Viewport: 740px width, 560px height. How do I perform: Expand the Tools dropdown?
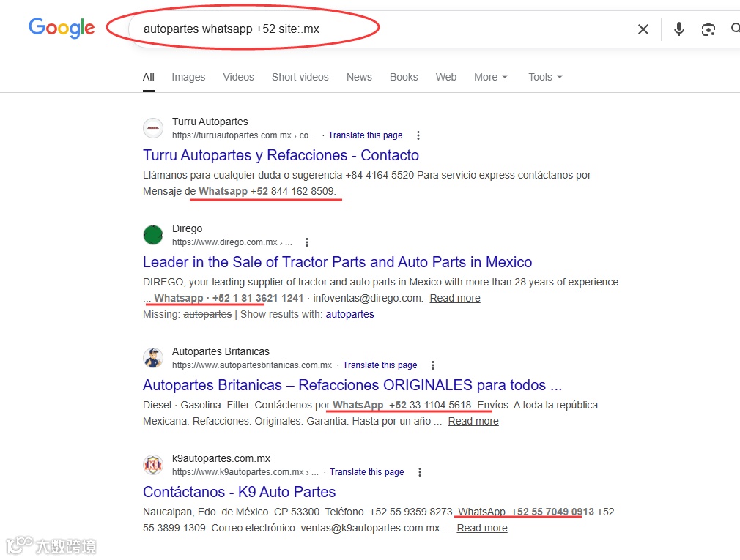pos(545,77)
